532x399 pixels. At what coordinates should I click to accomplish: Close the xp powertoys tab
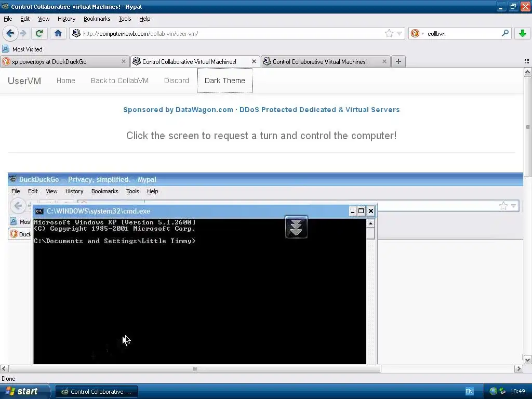124,61
